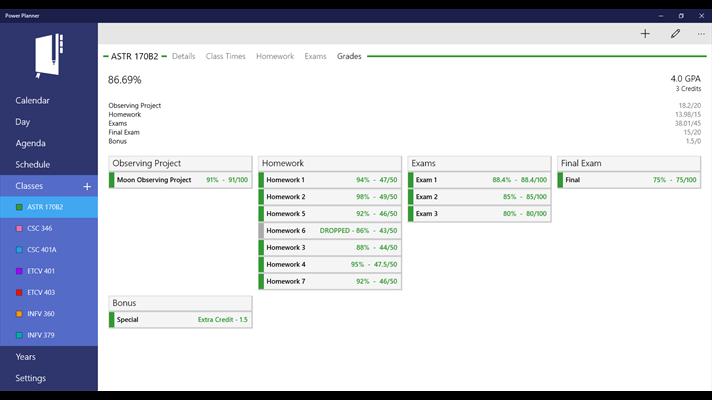Open the Moon Observing Project grade
Image resolution: width=712 pixels, height=400 pixels.
(181, 180)
